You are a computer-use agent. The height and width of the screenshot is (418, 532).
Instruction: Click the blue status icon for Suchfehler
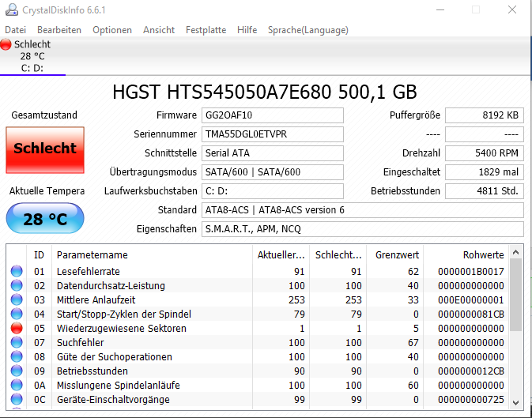pos(17,342)
